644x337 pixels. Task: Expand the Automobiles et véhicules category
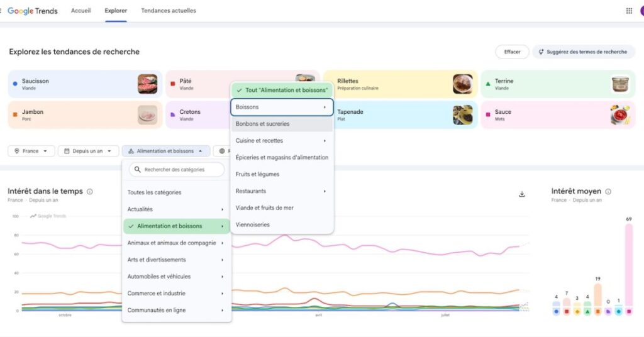[177, 277]
